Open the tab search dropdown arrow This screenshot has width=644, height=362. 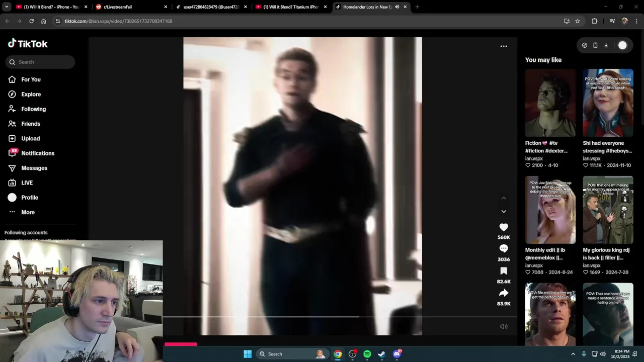coord(6,7)
